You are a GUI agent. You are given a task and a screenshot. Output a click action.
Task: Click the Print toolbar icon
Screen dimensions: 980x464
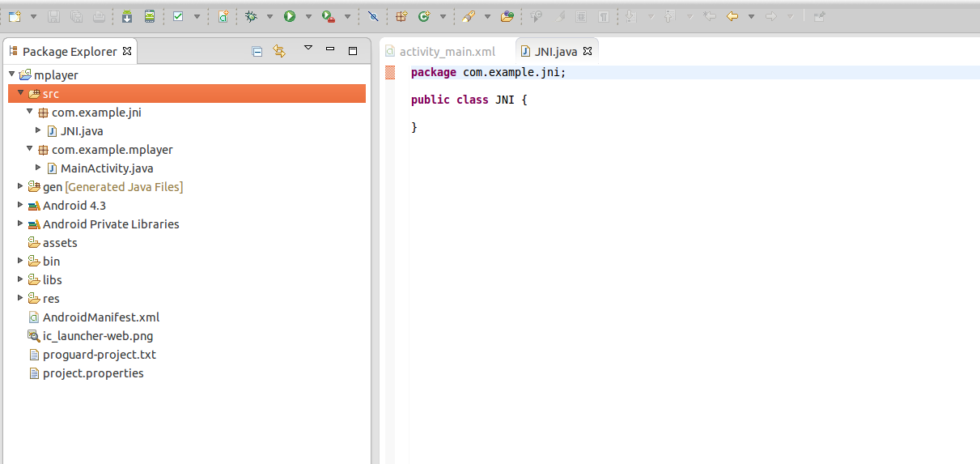coord(98,16)
